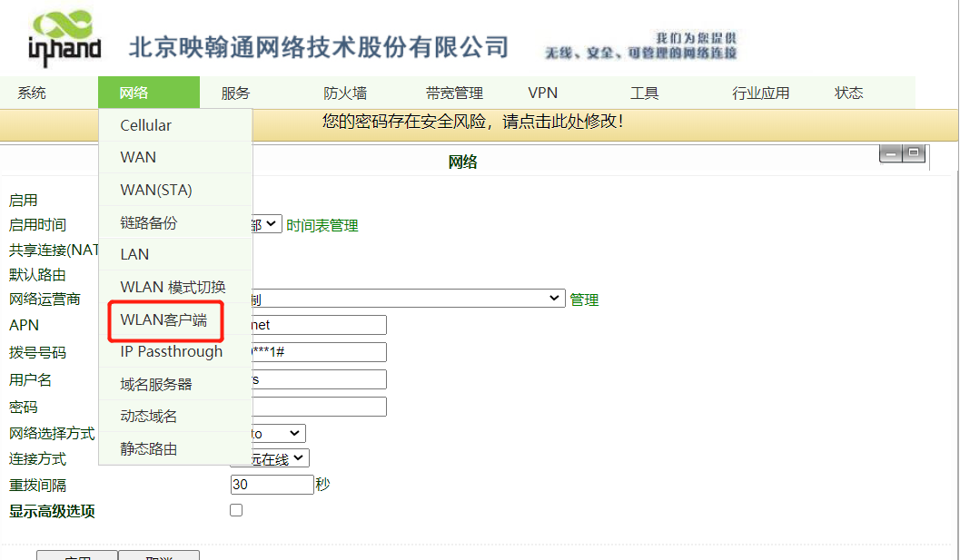Screen dimensions: 960x560
Task: Open the 启用时间 dropdown
Action: 268,225
